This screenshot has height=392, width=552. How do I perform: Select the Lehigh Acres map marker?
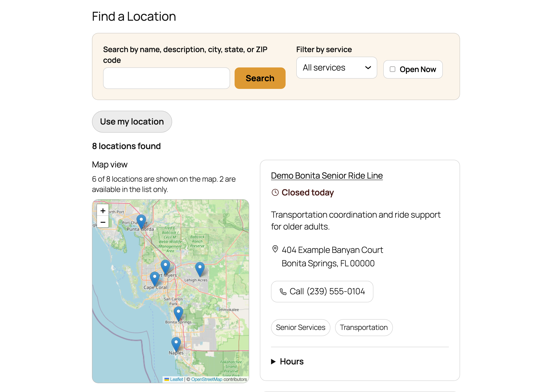pos(200,269)
